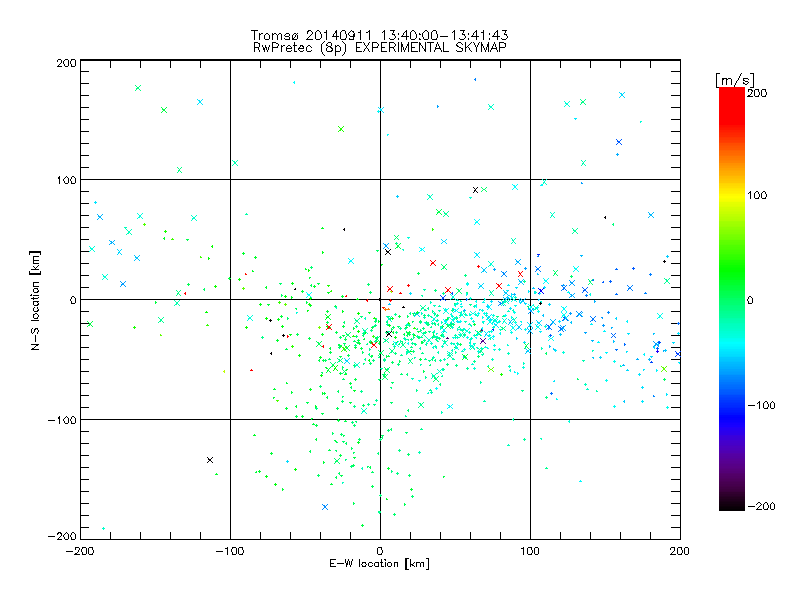Click the "N-S location [km]" axis title

[35, 300]
